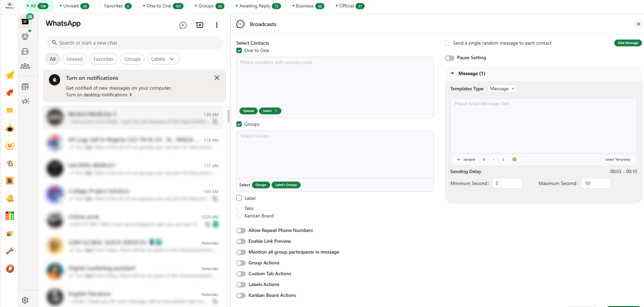Expand Turn on desktop notifications link

pos(99,95)
